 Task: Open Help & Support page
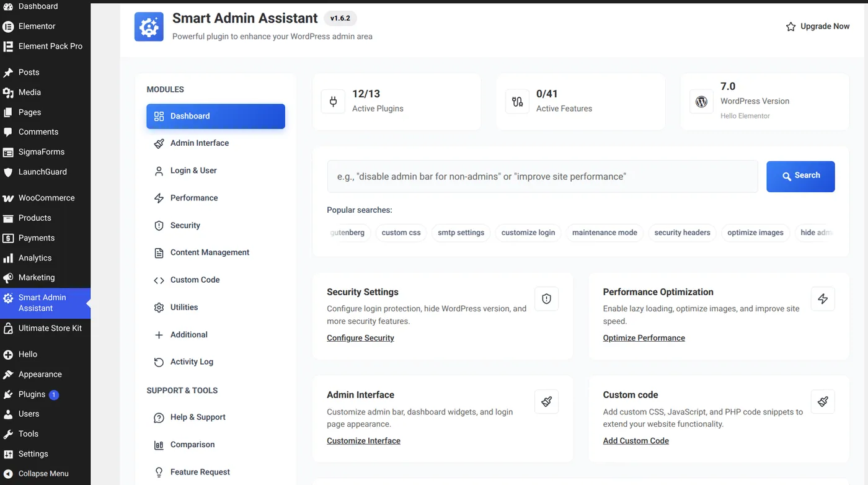216,417
